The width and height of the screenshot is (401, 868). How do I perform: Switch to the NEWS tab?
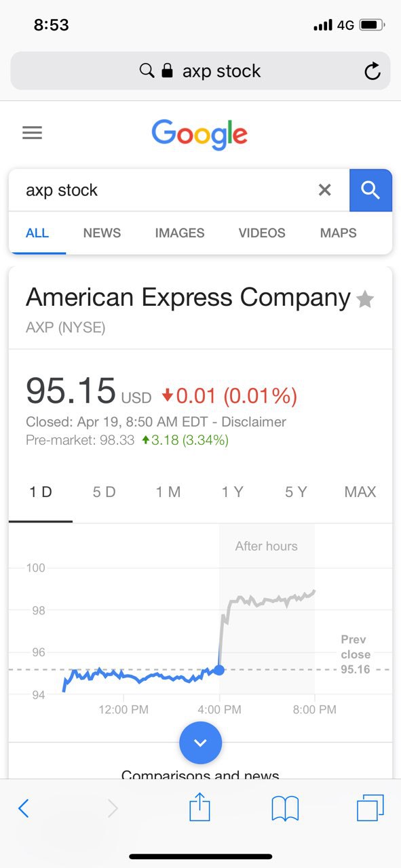tap(102, 233)
